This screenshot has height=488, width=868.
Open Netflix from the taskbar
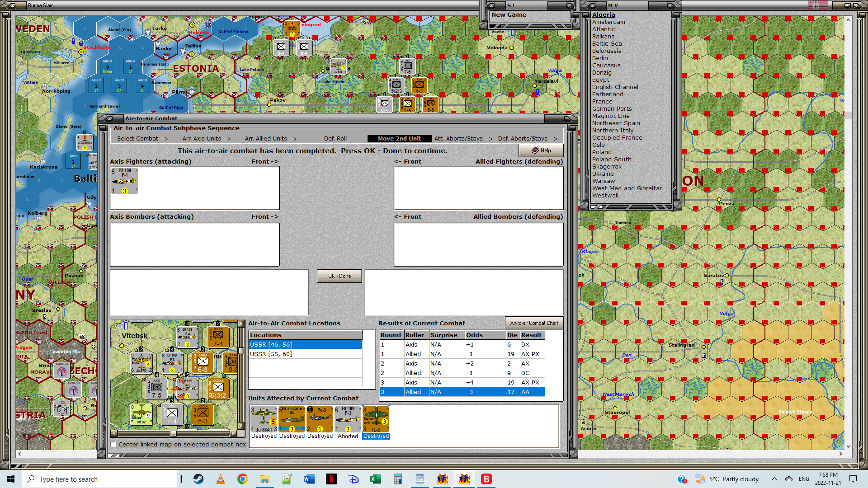(331, 479)
